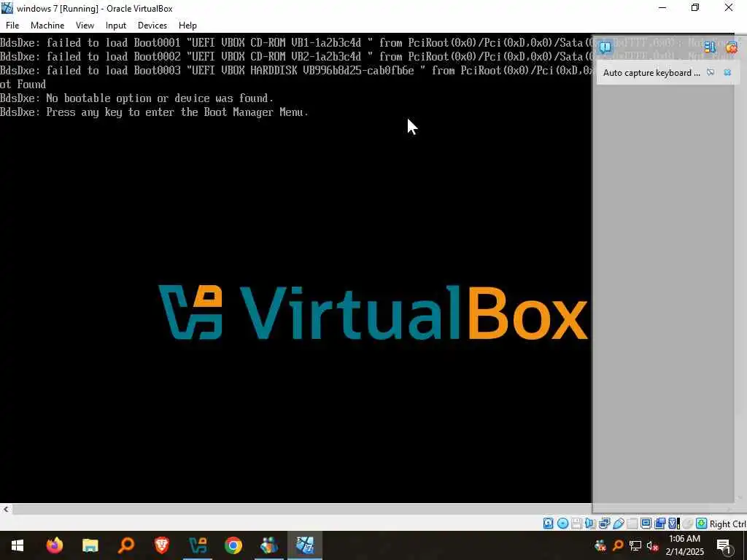Click the Boot0001 failed to load line
The height and width of the screenshot is (560, 747).
click(x=296, y=43)
